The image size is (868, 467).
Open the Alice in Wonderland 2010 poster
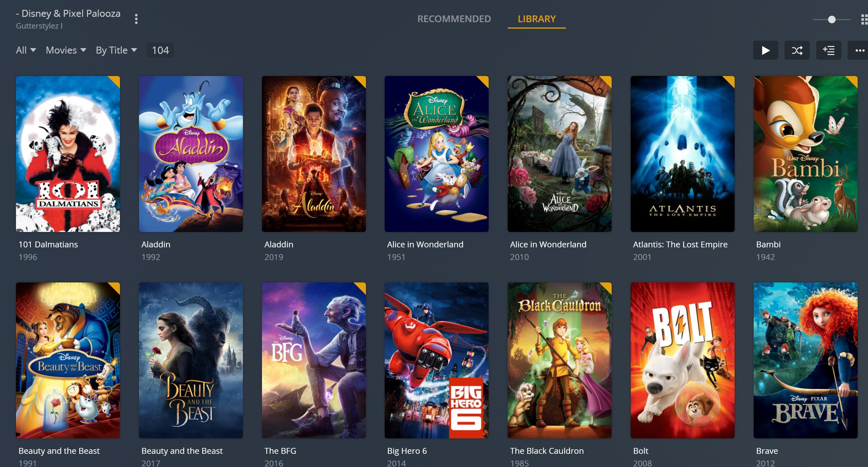(559, 154)
